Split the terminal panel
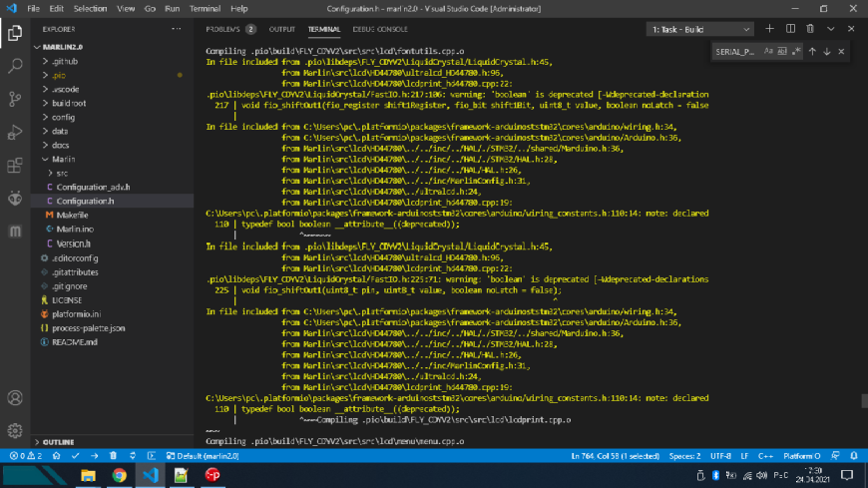The image size is (868, 488). (790, 29)
